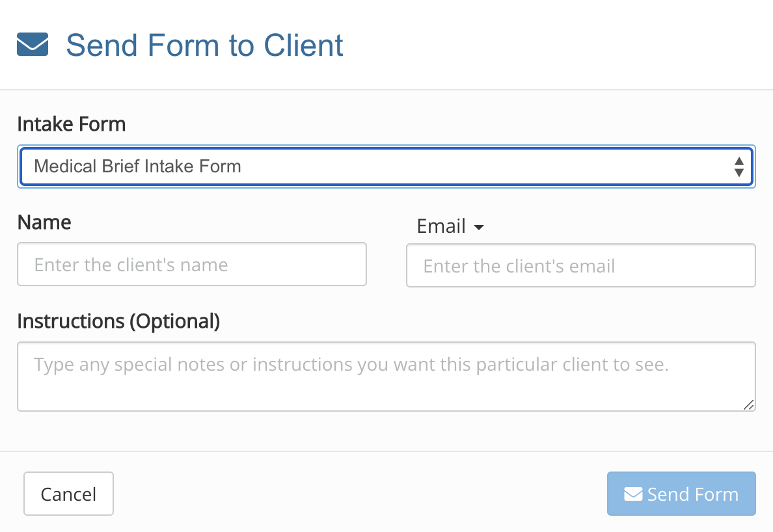Click the envelope icon on Send Form button
Viewport: 773px width, 532px height.
[633, 494]
